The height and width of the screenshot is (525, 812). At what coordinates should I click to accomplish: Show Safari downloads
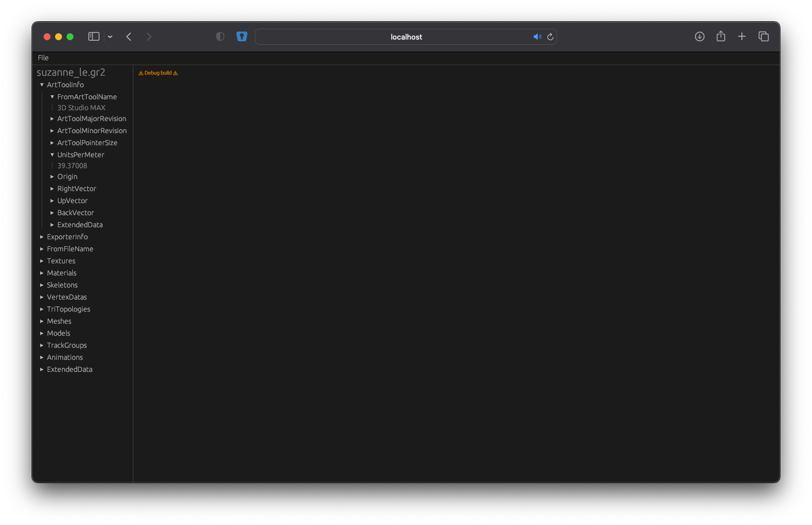pos(700,37)
